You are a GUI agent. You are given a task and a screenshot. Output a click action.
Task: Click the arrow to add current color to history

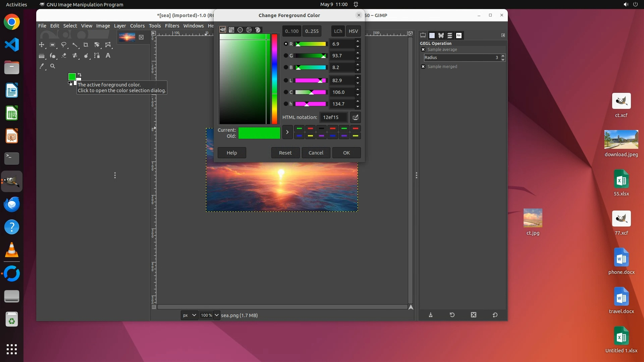(287, 132)
